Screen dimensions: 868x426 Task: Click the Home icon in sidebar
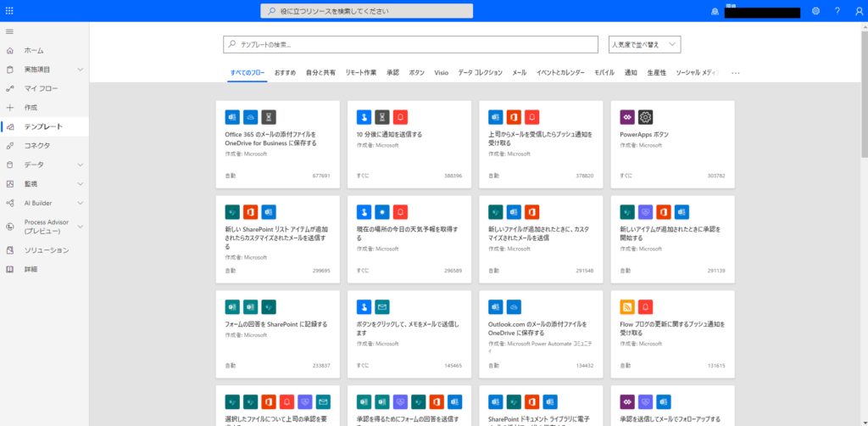click(9, 50)
